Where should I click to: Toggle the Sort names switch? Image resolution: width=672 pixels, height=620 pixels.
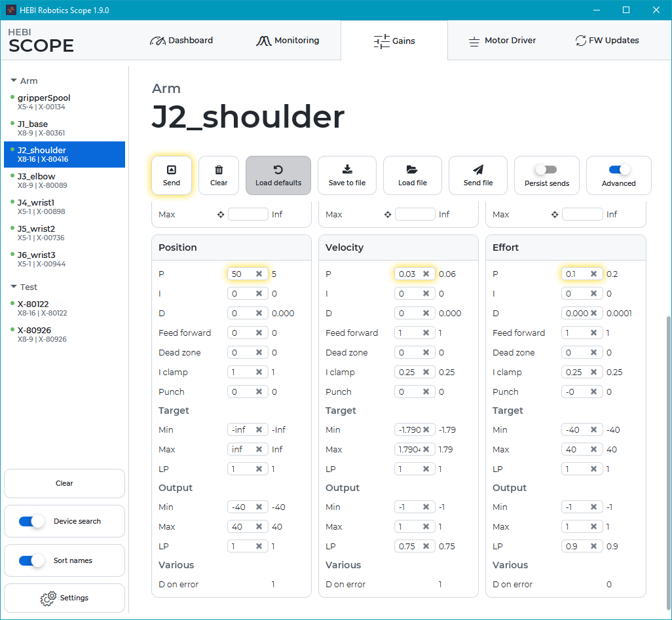tap(31, 560)
